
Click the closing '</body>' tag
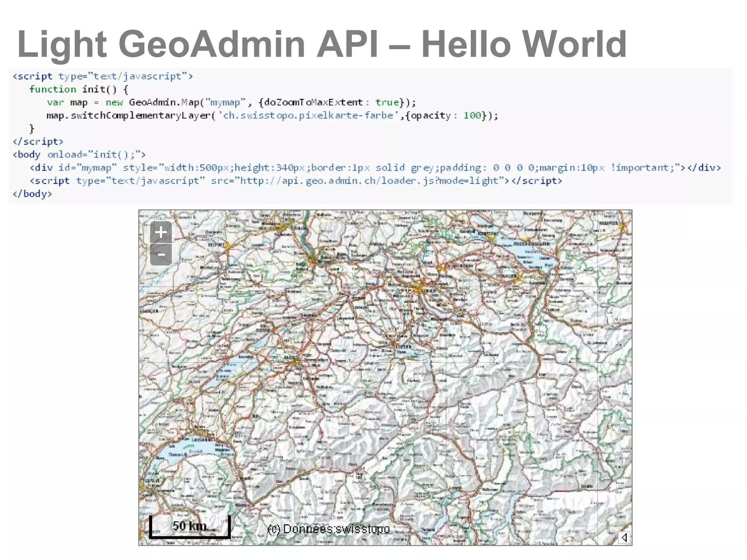pyautogui.click(x=32, y=194)
